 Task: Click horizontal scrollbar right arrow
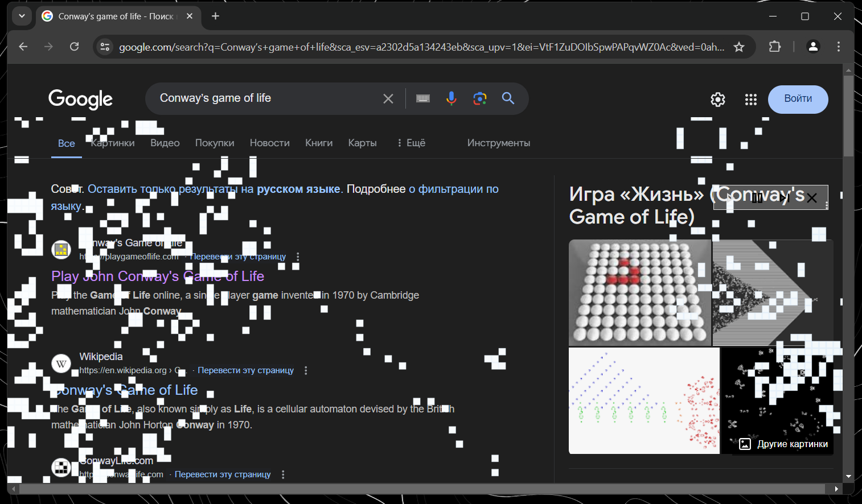pos(836,489)
